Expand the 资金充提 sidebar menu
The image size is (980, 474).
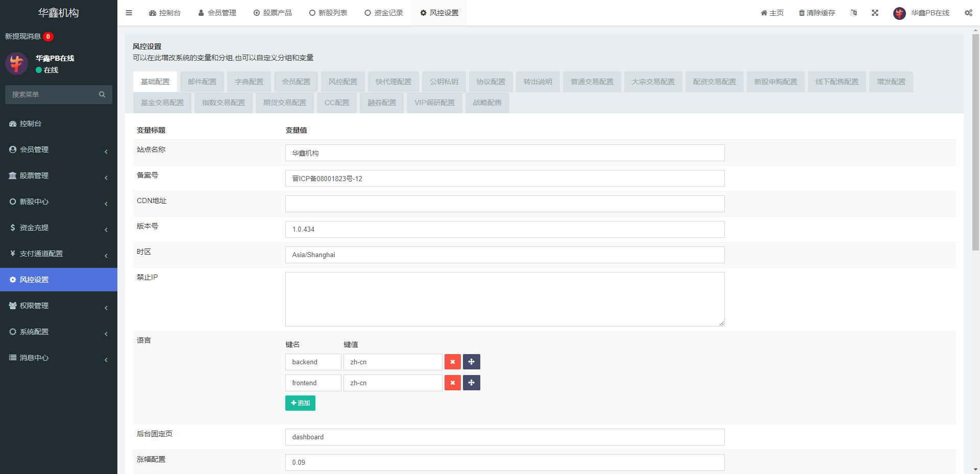pos(59,228)
